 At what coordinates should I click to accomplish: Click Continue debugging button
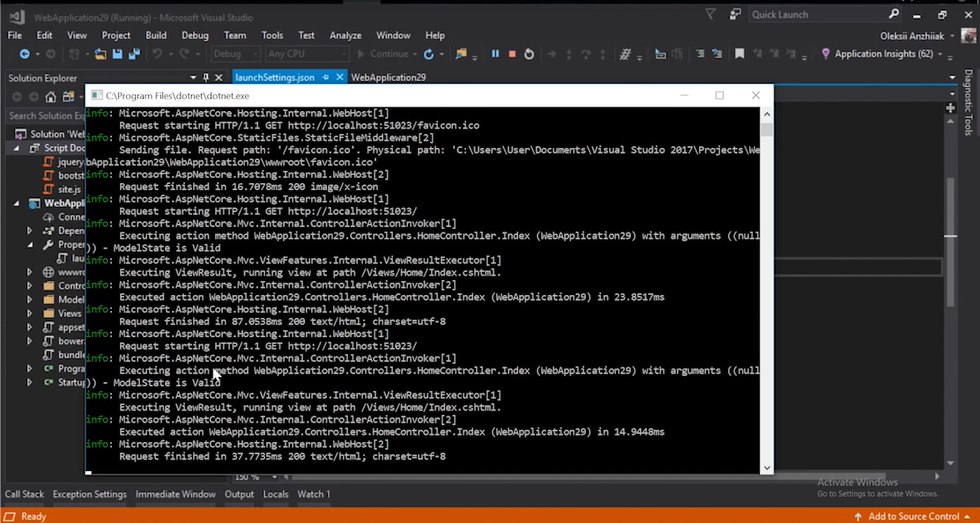tap(382, 55)
